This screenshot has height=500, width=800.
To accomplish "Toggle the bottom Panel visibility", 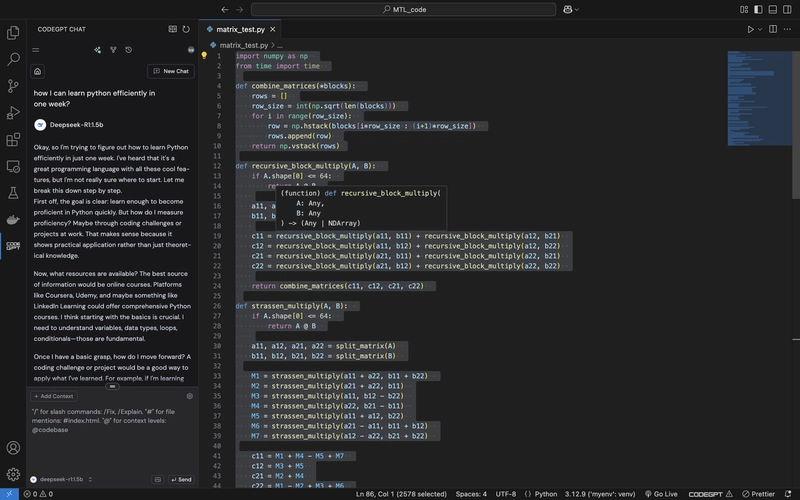I will click(772, 9).
